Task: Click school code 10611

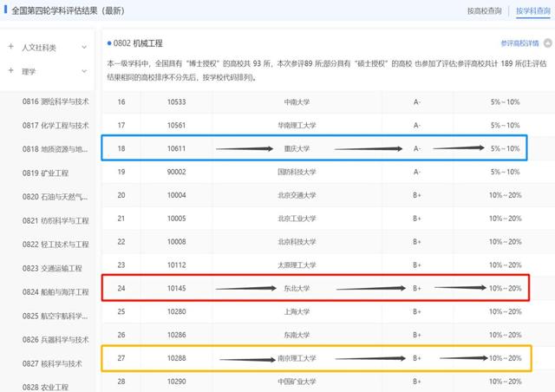Action: (176, 148)
